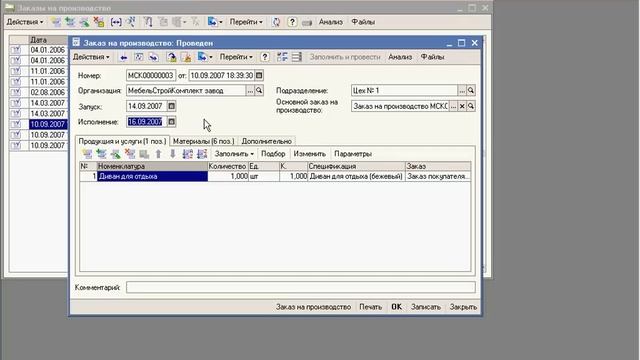Viewport: 640px width, 360px height.
Task: Switch to Дополнительно tab
Action: coord(267,141)
